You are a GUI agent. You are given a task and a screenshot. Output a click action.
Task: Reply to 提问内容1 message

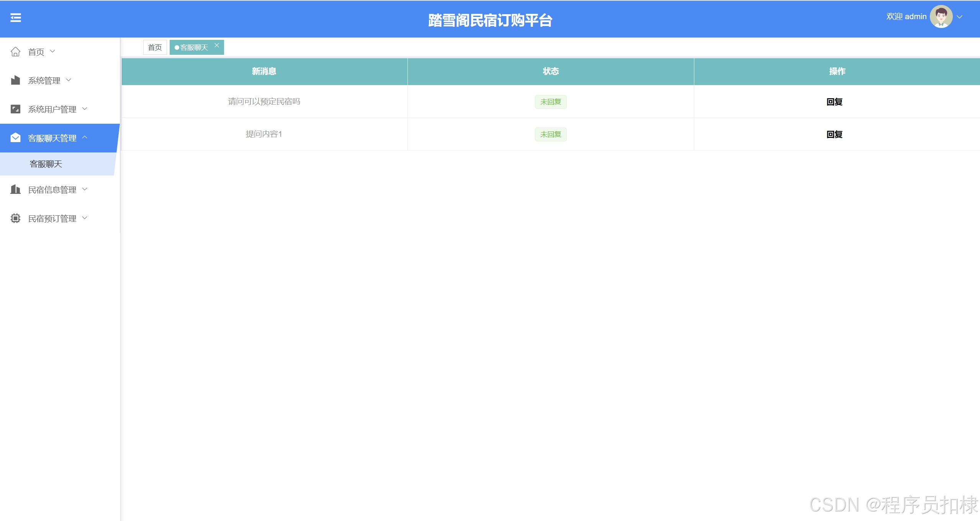[834, 134]
